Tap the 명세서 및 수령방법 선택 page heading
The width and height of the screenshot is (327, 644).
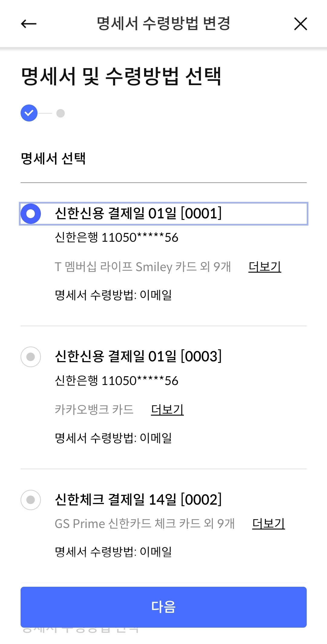point(121,76)
